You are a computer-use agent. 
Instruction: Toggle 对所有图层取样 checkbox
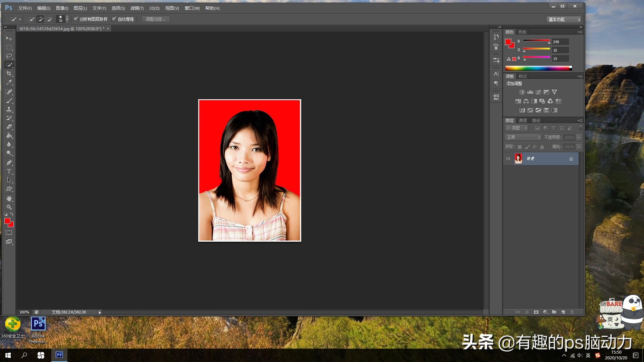tap(76, 19)
